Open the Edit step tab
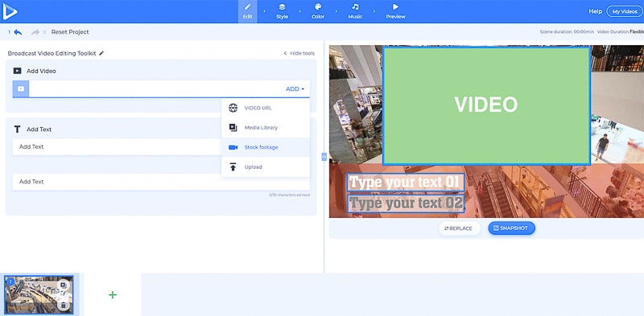Image resolution: width=644 pixels, height=316 pixels. coord(248,11)
